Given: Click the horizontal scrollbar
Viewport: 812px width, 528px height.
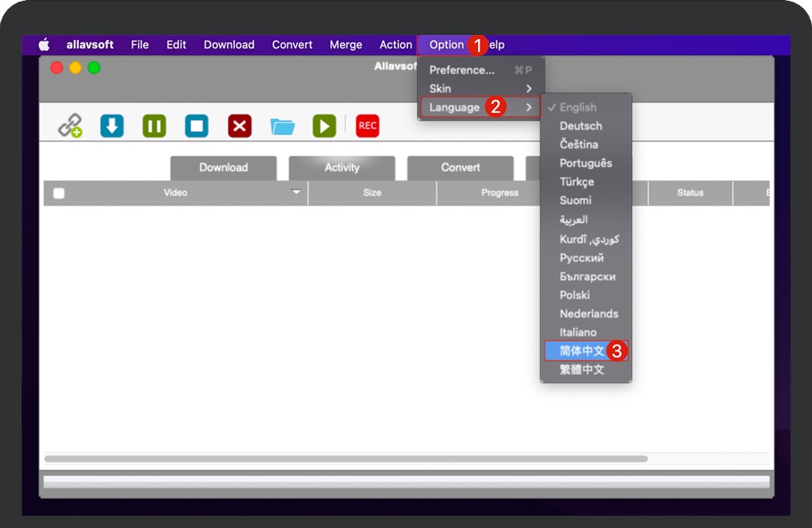Looking at the screenshot, I should tap(346, 459).
